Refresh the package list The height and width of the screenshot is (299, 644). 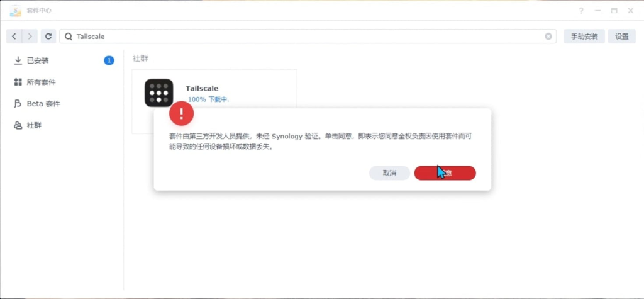[48, 36]
